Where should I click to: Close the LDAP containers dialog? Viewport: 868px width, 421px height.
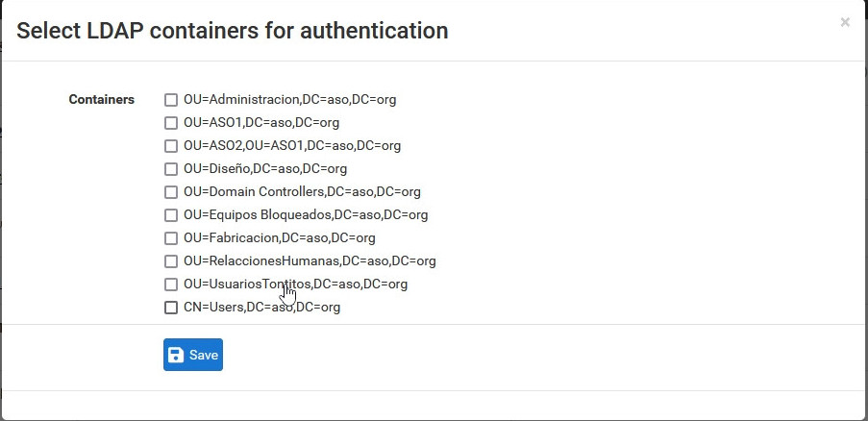845,23
